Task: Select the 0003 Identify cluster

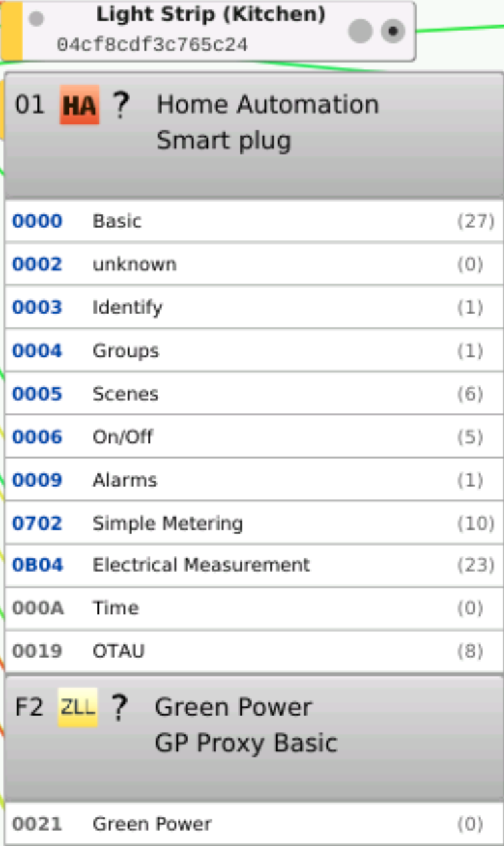Action: click(x=254, y=307)
